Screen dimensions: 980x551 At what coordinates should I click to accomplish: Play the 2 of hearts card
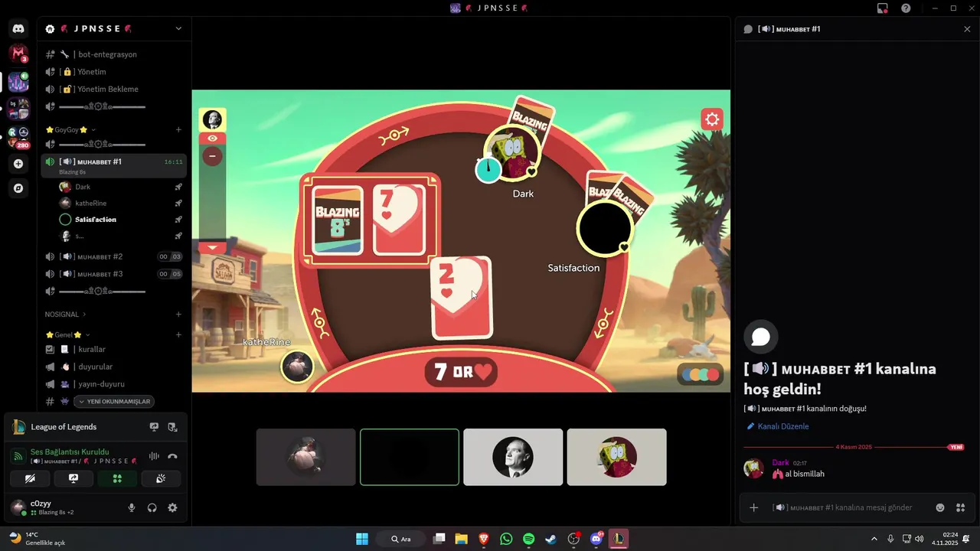point(461,298)
